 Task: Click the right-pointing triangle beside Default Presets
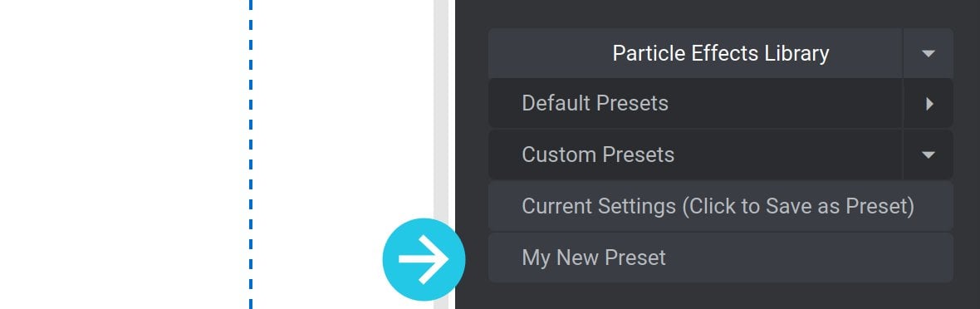pos(929,104)
